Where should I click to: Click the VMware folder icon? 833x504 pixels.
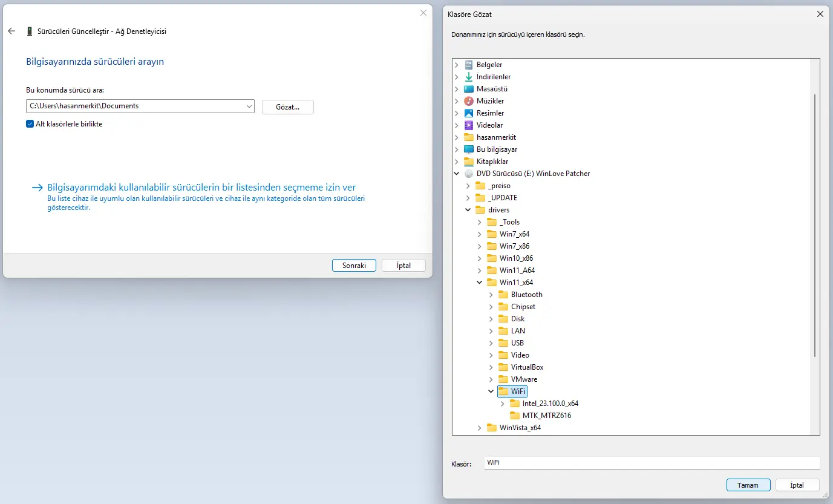[x=503, y=379]
